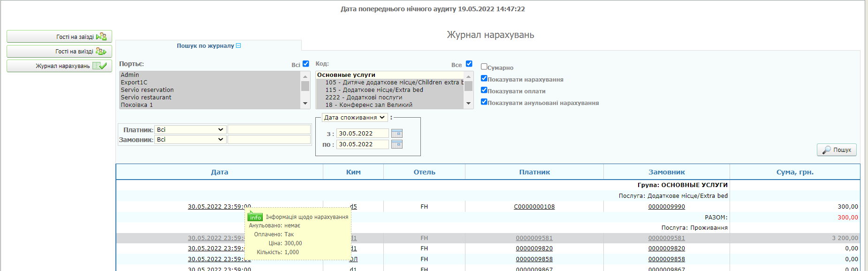
Task: Click the arriving guests icon
Action: coord(101,37)
